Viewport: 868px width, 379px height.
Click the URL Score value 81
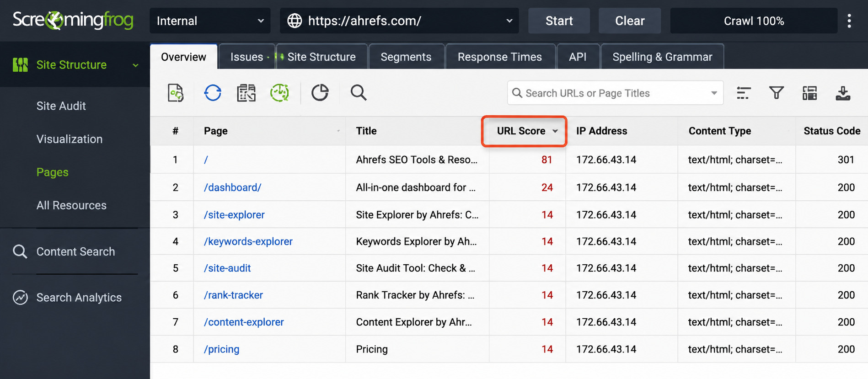coord(547,160)
